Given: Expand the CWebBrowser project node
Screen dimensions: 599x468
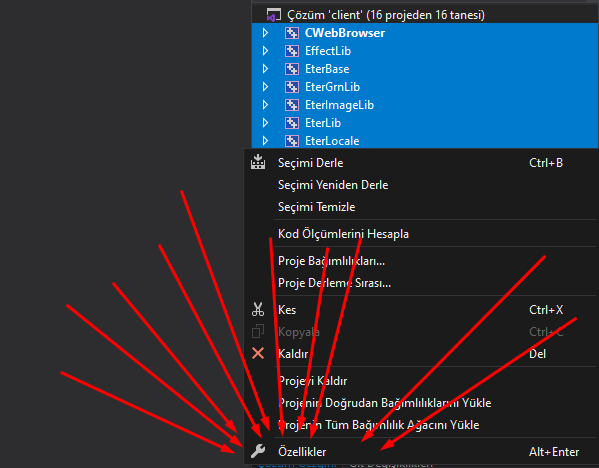Looking at the screenshot, I should click(x=266, y=33).
